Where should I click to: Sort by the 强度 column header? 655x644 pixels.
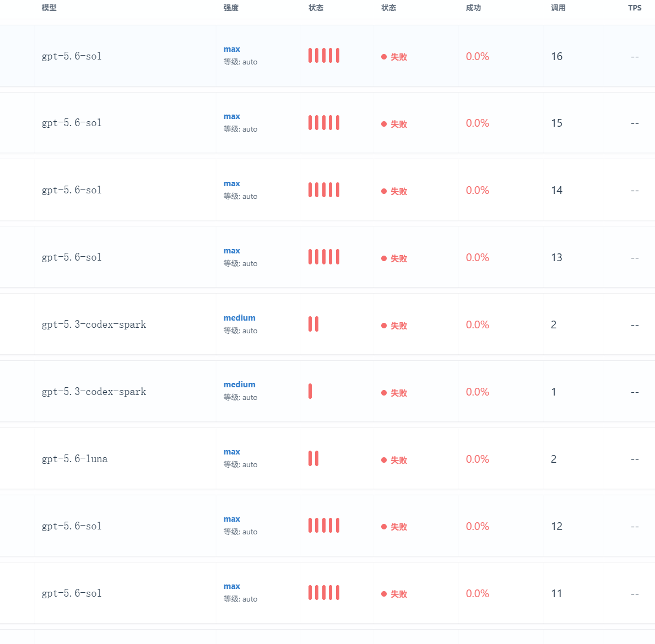pos(231,8)
